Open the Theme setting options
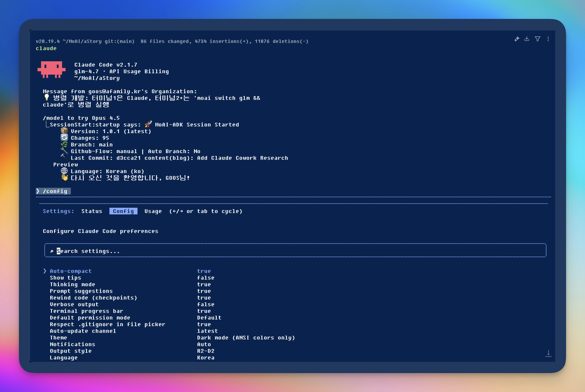 pos(58,338)
